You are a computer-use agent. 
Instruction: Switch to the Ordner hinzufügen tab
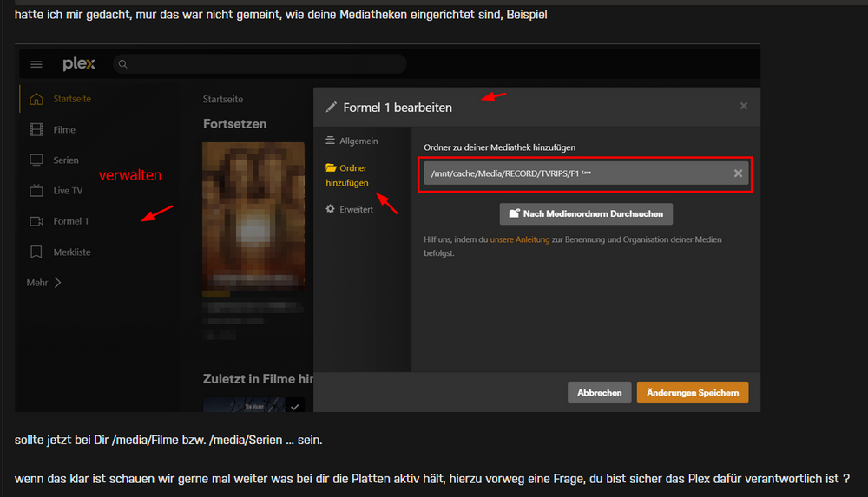pos(347,175)
